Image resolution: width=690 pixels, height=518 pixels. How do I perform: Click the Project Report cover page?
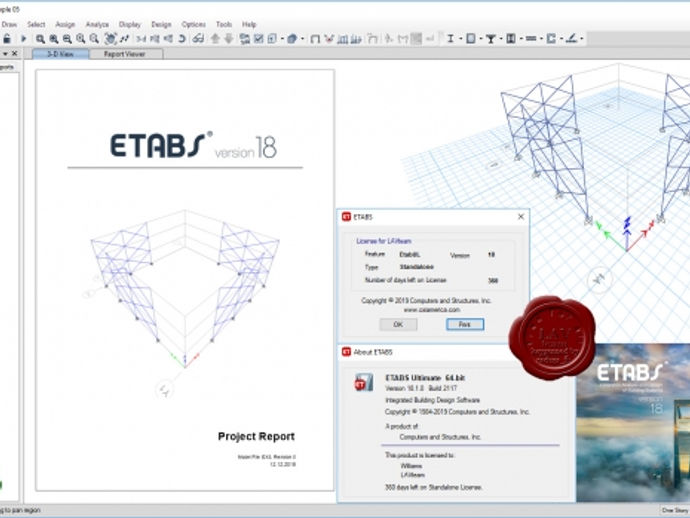pyautogui.click(x=185, y=280)
